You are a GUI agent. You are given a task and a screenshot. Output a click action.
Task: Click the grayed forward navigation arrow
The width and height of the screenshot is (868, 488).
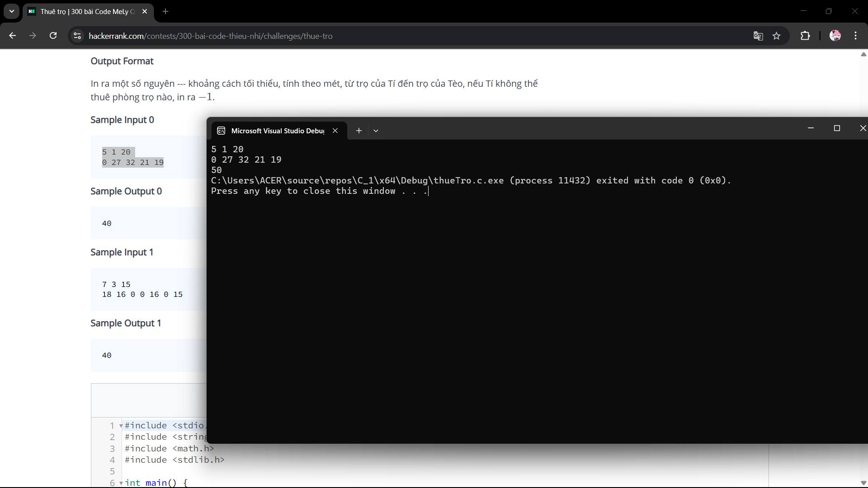coord(33,36)
